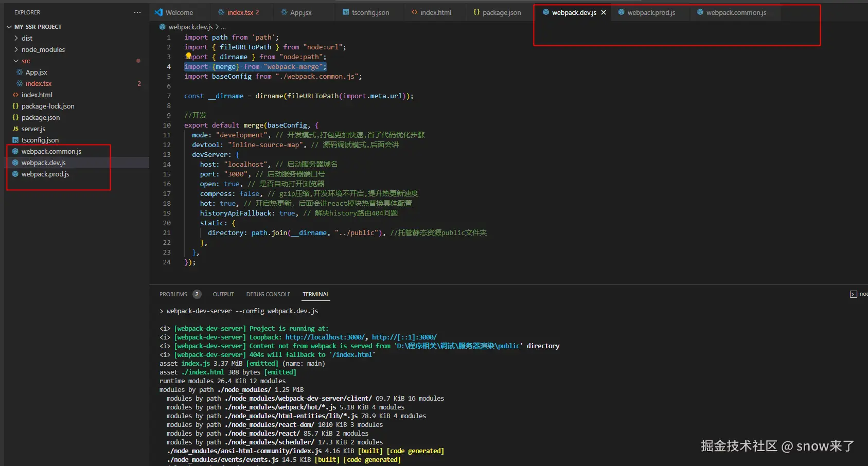The image size is (868, 466).
Task: Open the http://[::1]:3000/ terminal link
Action: (x=404, y=337)
